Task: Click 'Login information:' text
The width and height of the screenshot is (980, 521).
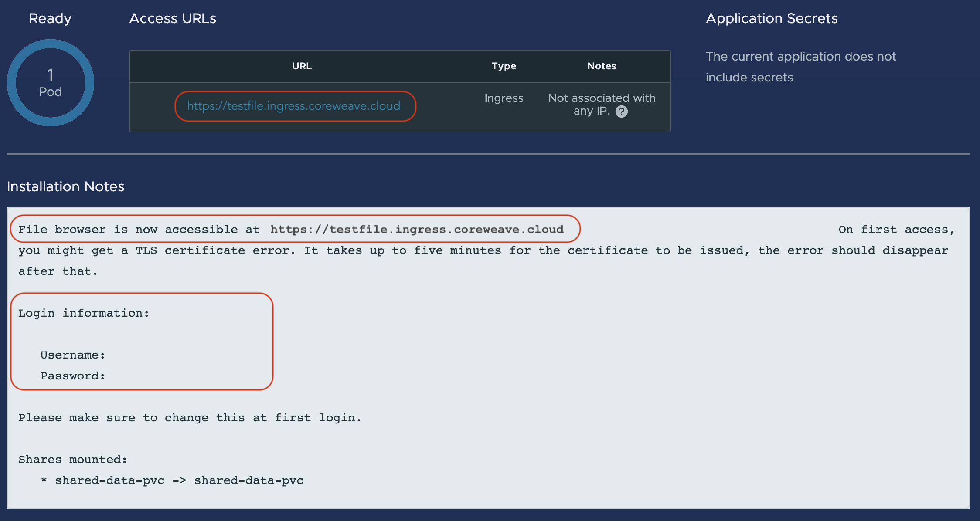Action: point(84,313)
